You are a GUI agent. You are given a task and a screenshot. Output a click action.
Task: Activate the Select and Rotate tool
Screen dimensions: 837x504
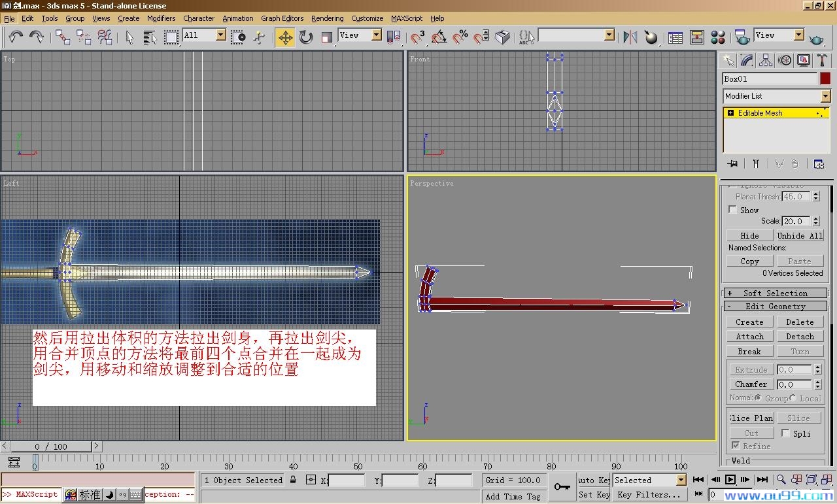(x=306, y=37)
